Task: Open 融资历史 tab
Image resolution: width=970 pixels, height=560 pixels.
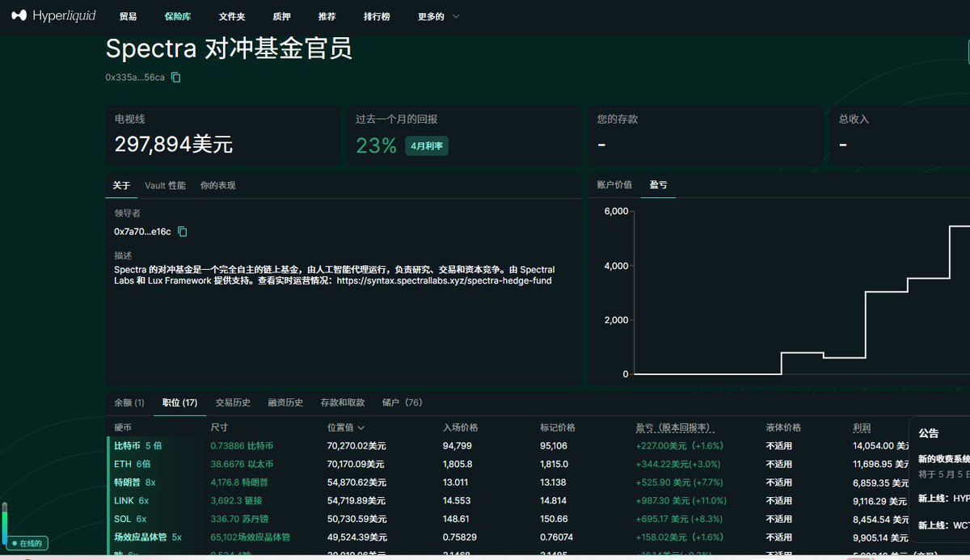Action: tap(285, 402)
